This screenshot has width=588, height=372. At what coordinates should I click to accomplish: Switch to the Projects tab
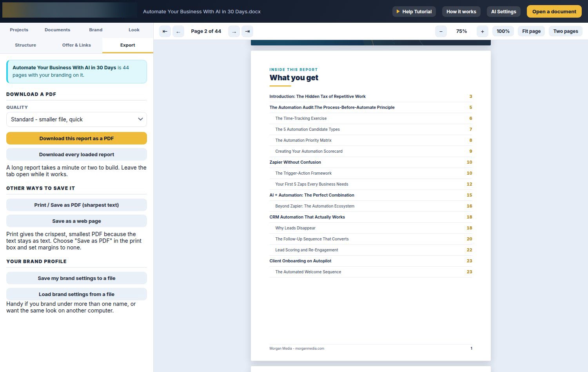(x=19, y=30)
